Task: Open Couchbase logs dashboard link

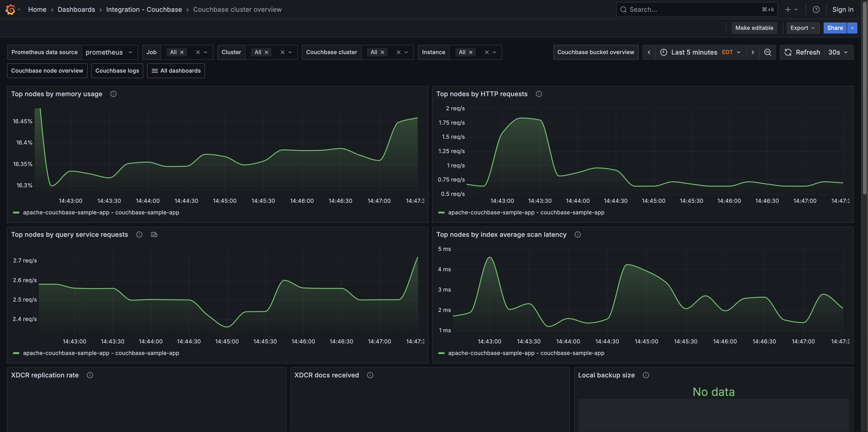Action: [x=117, y=71]
